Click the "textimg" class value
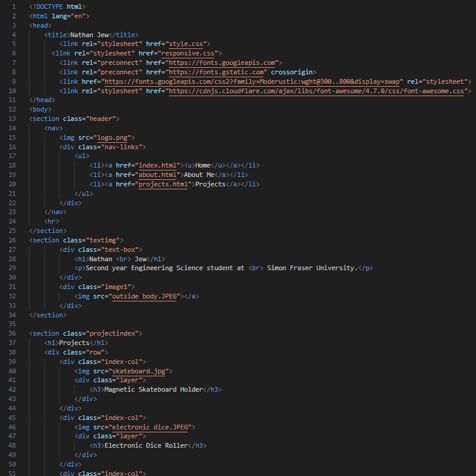This screenshot has width=476, height=476. pos(103,240)
